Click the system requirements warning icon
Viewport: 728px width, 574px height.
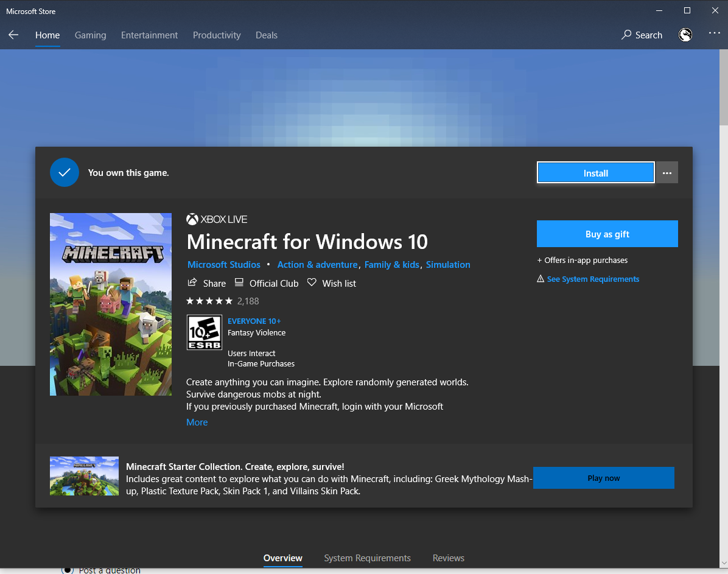[x=541, y=279]
